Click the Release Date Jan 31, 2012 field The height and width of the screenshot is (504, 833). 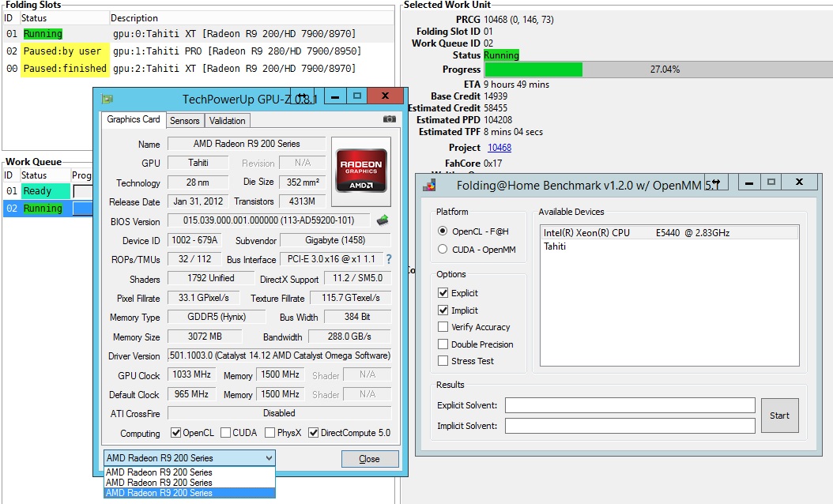pyautogui.click(x=198, y=201)
